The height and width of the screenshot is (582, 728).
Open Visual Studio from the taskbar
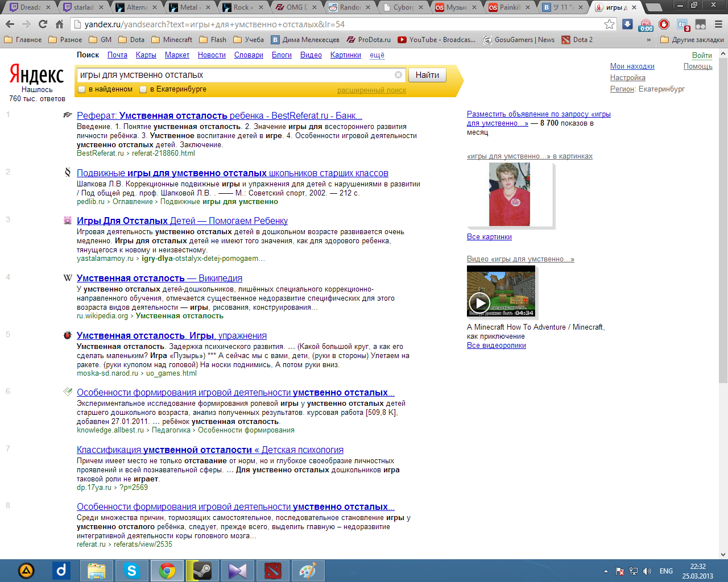[x=237, y=571]
